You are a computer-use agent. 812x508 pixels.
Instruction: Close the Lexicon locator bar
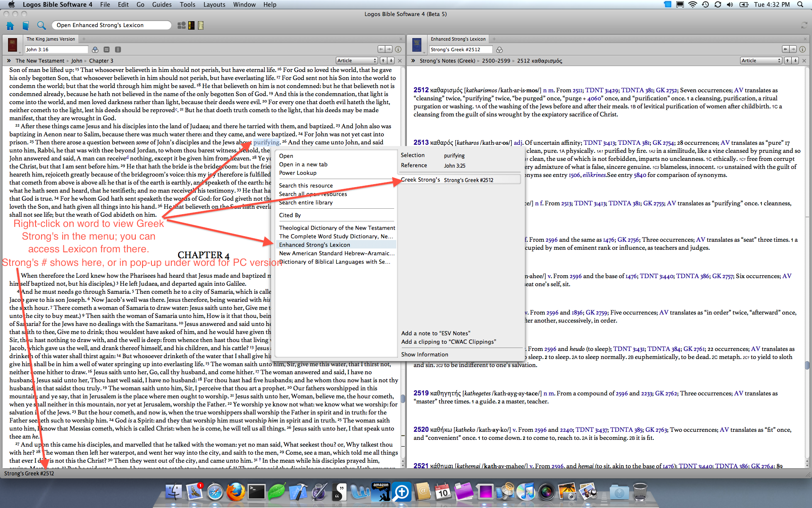804,61
